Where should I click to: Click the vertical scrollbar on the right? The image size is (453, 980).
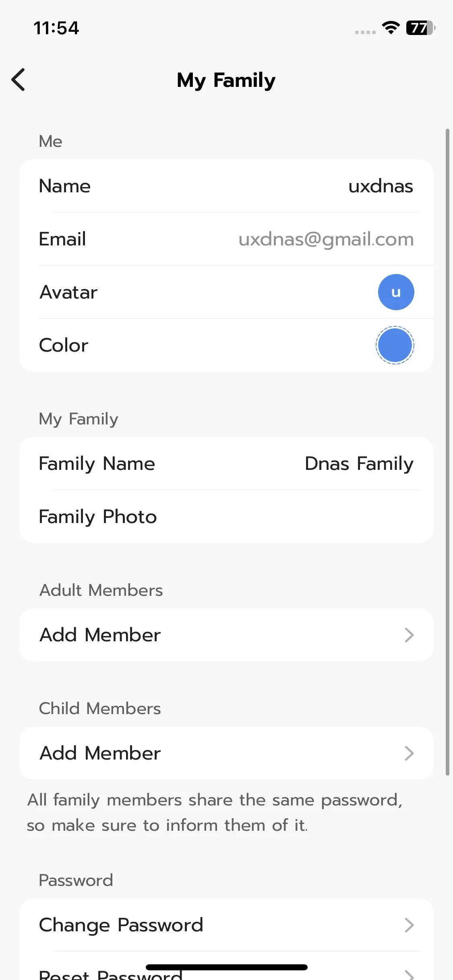[447, 451]
